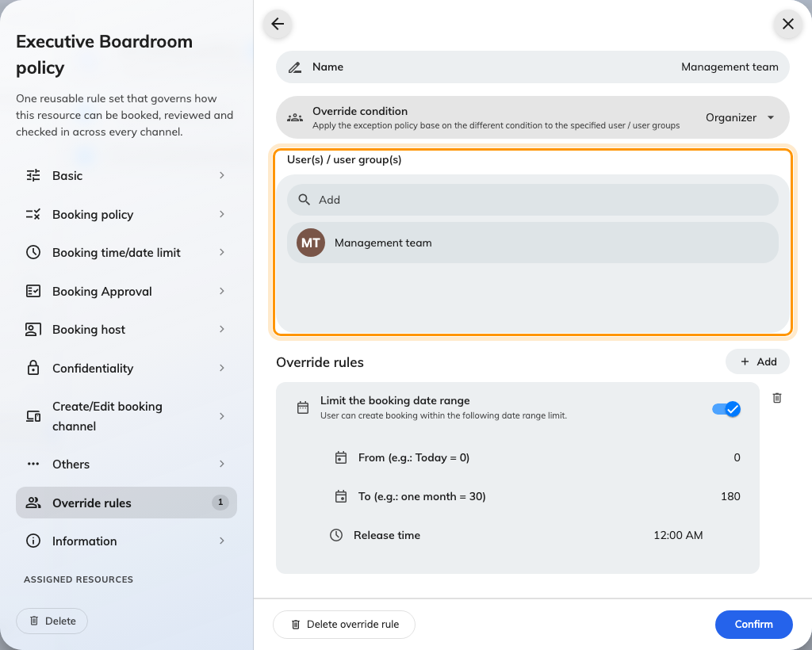The height and width of the screenshot is (650, 812).
Task: Click the people icon next to Override rules
Action: 33,503
